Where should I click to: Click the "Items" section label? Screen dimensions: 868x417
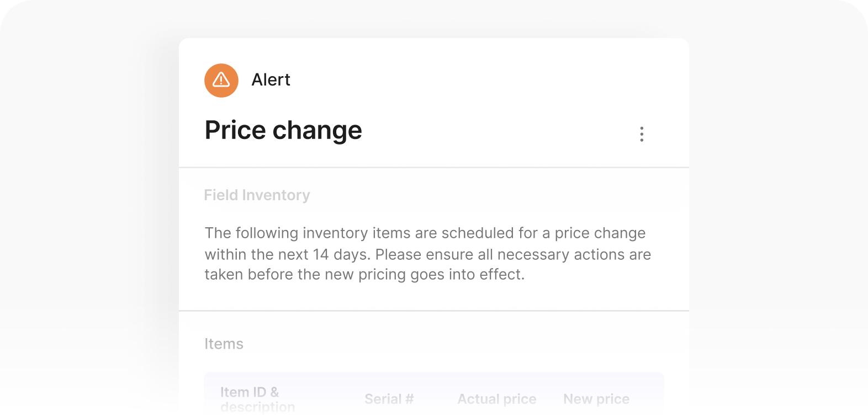click(224, 344)
